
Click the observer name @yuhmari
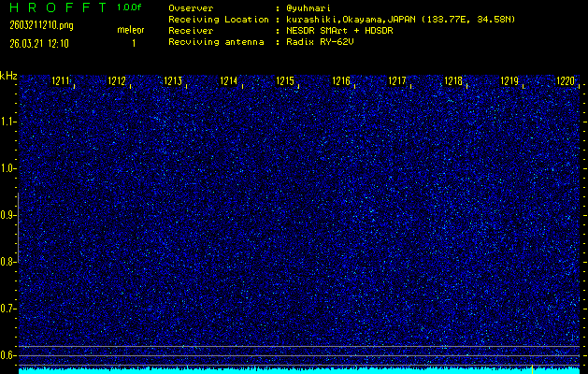[308, 8]
